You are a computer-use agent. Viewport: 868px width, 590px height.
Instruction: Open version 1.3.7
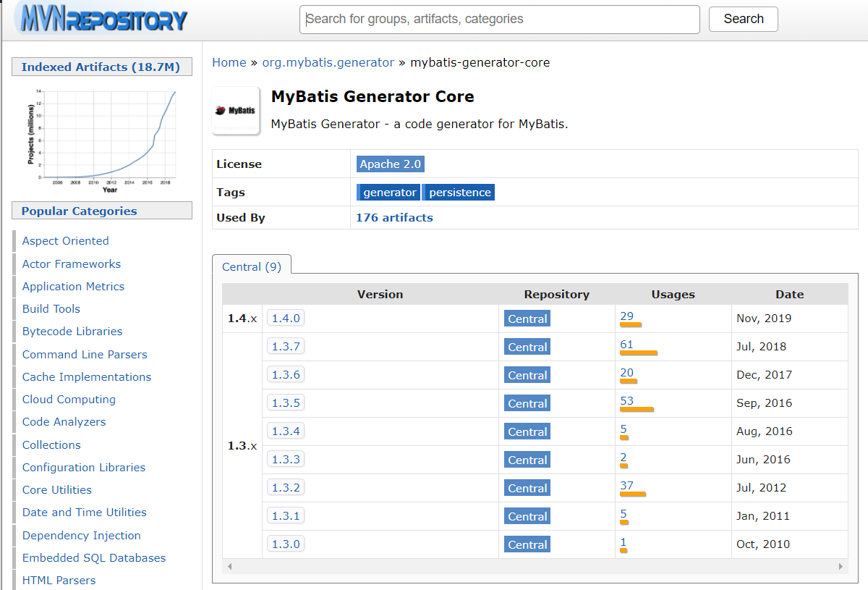tap(286, 346)
